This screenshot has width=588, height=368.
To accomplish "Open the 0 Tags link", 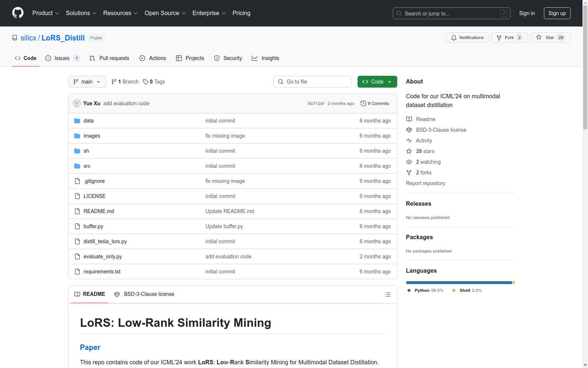I will click(154, 82).
